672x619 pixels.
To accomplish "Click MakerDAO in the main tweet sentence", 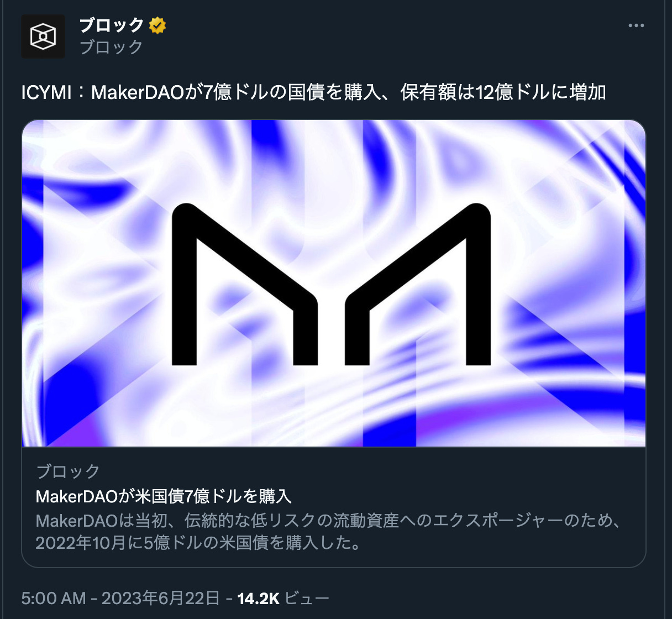I will click(x=138, y=92).
